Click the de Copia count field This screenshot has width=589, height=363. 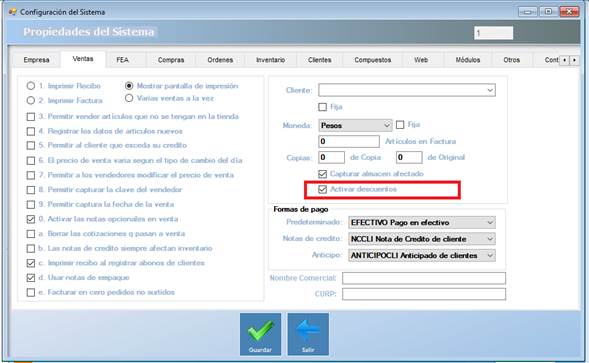(x=331, y=157)
